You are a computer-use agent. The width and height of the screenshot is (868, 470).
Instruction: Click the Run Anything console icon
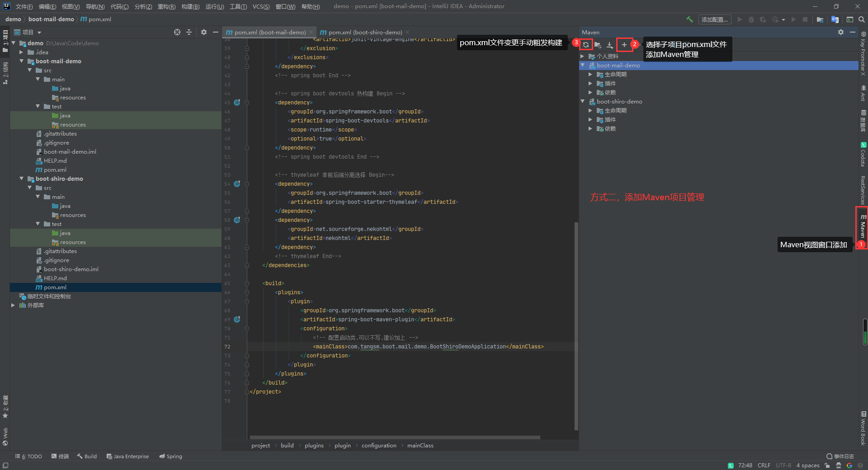[x=850, y=19]
